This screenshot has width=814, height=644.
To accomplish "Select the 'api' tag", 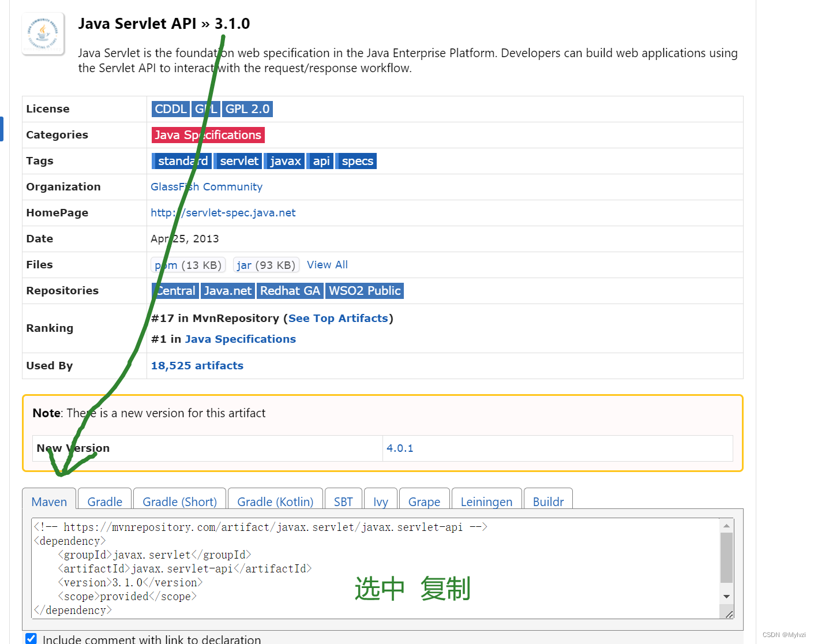I will 321,161.
